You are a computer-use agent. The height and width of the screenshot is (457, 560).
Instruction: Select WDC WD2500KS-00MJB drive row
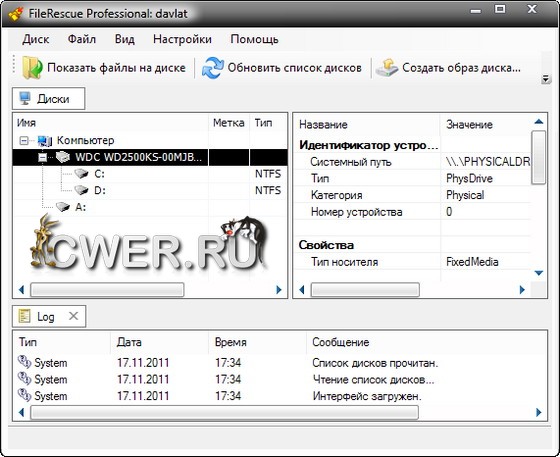pyautogui.click(x=150, y=157)
